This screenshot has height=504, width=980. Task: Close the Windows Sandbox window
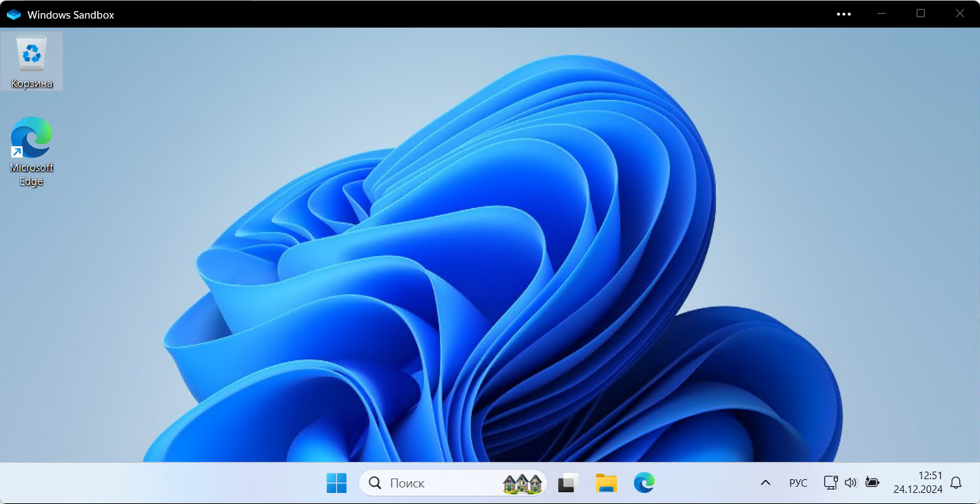960,14
